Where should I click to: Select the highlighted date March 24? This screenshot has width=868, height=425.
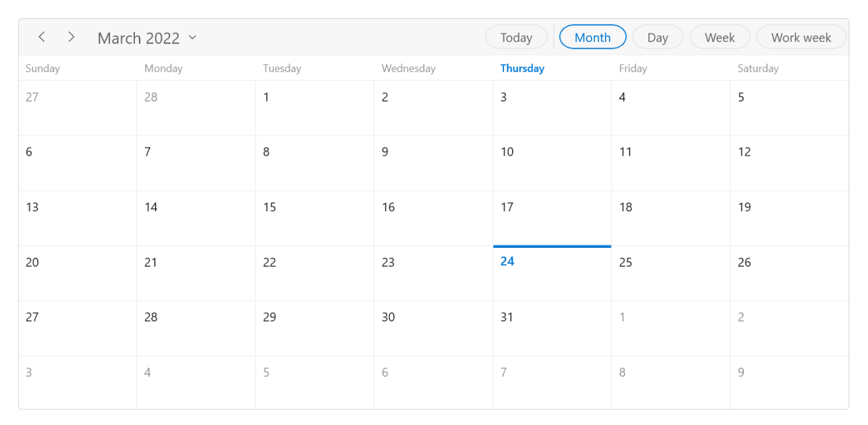552,273
